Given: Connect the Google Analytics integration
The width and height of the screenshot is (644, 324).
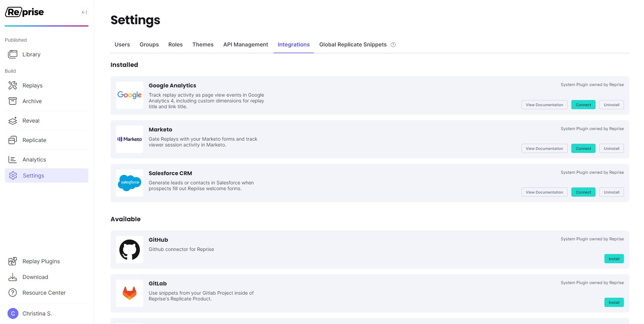Looking at the screenshot, I should 583,105.
